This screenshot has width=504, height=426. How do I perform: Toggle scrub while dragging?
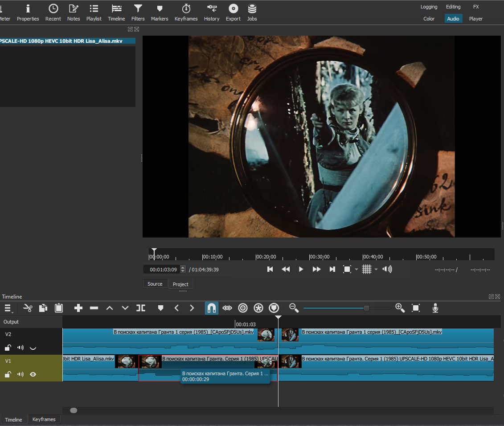(227, 308)
